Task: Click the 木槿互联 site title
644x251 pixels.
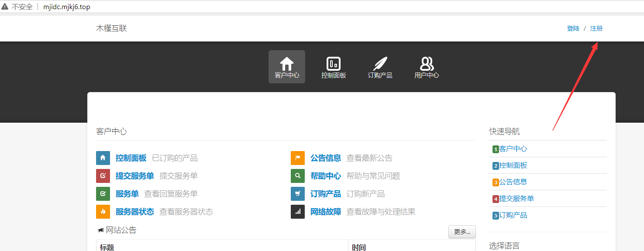Action: click(x=111, y=28)
